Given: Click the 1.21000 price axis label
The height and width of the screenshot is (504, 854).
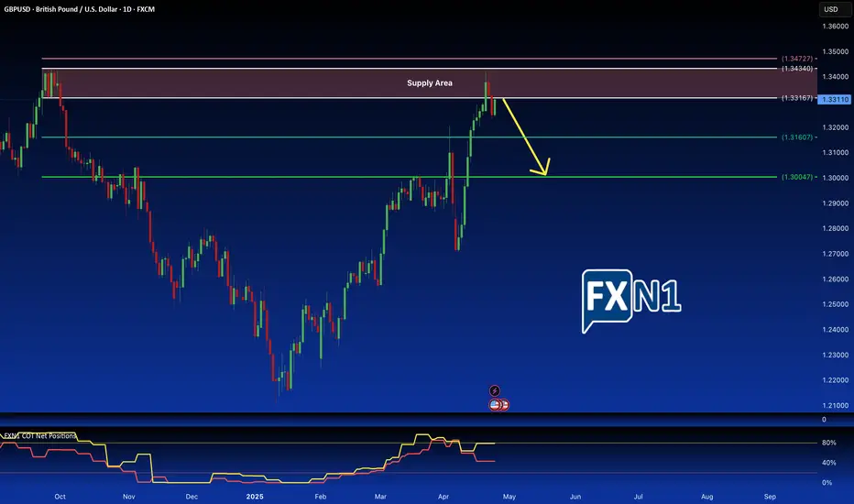Looking at the screenshot, I should [x=836, y=405].
